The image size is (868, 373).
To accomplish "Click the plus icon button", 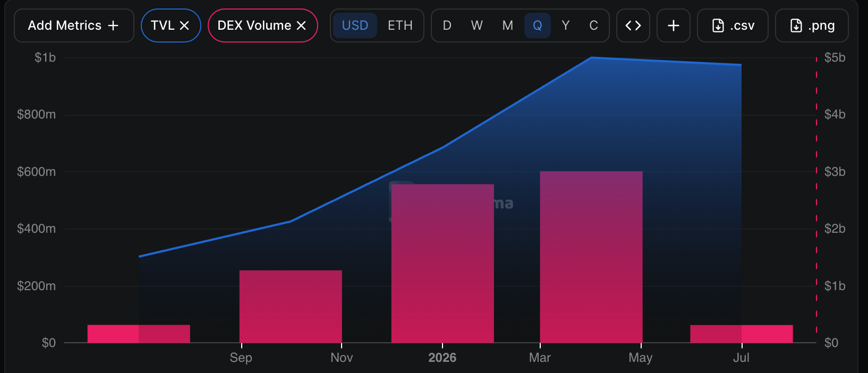I will [674, 26].
